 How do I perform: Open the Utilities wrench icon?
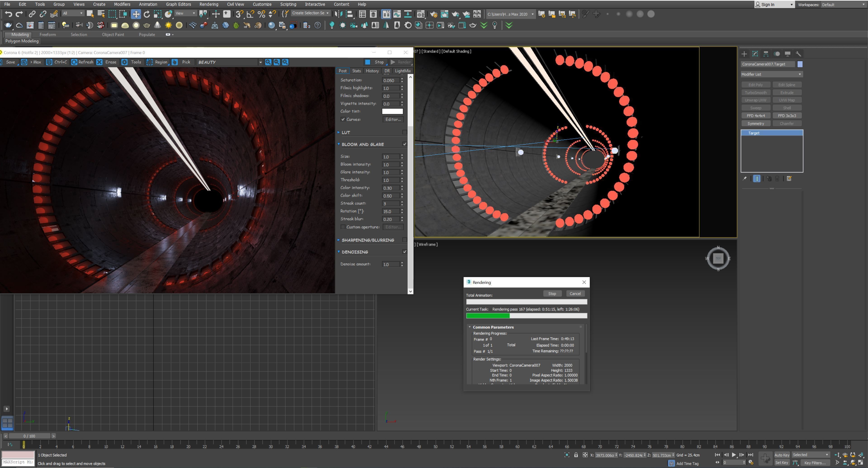point(798,54)
